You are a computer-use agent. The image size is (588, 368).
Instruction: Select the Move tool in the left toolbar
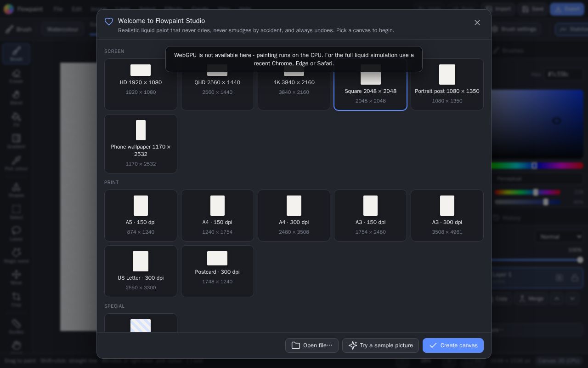coord(16,277)
